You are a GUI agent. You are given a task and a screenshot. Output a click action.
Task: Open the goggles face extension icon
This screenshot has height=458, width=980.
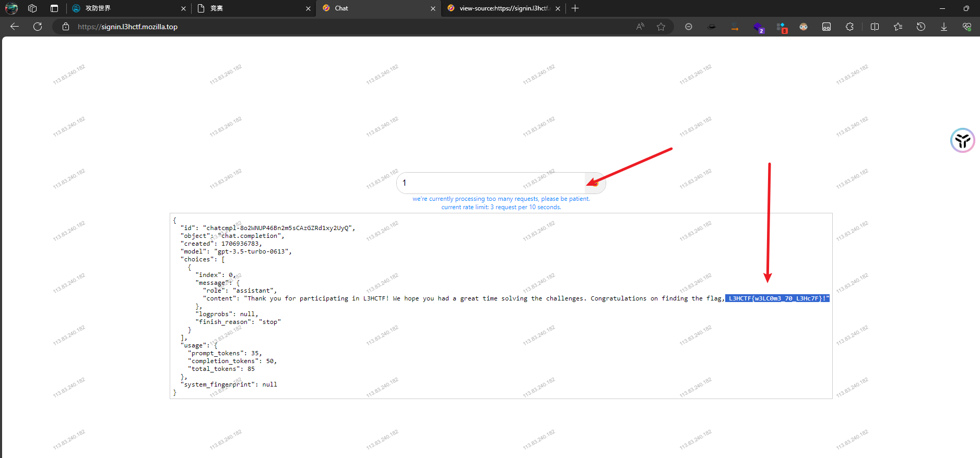coord(804,27)
